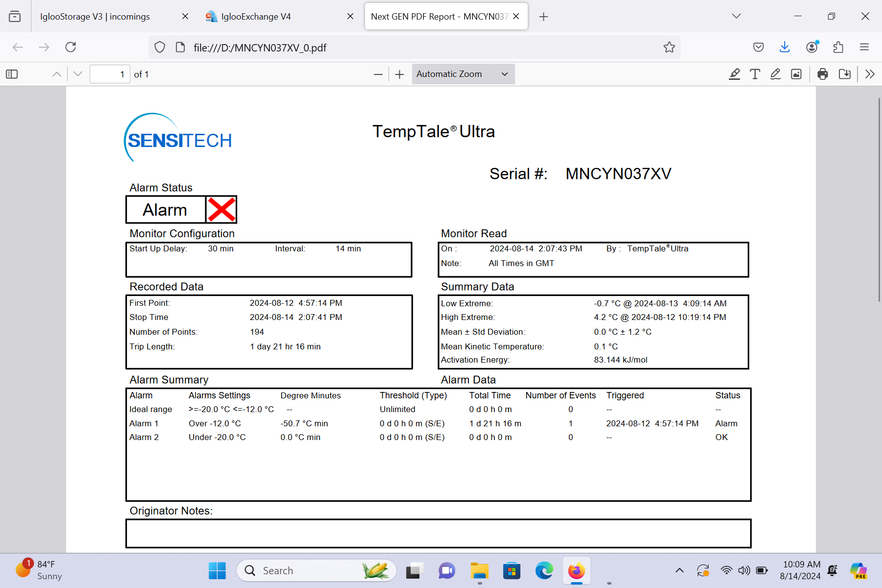
Task: Select the draw pen tool
Action: [776, 74]
